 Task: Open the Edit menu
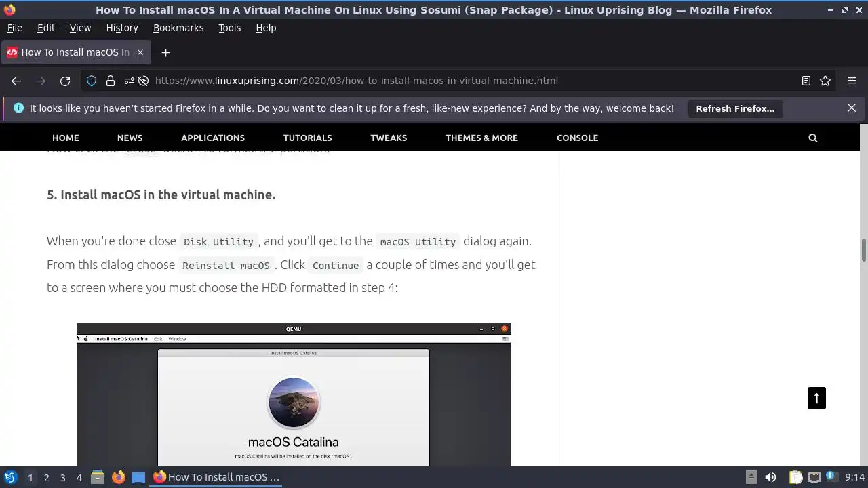tap(46, 28)
